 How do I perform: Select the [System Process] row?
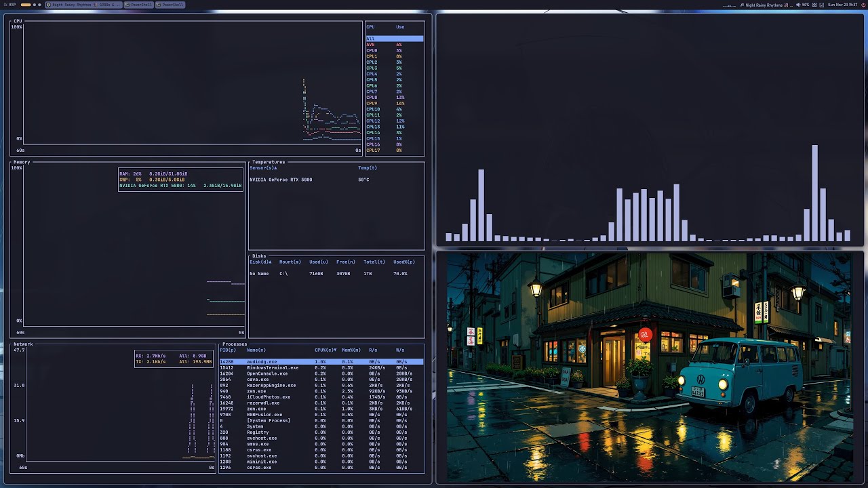[321, 421]
